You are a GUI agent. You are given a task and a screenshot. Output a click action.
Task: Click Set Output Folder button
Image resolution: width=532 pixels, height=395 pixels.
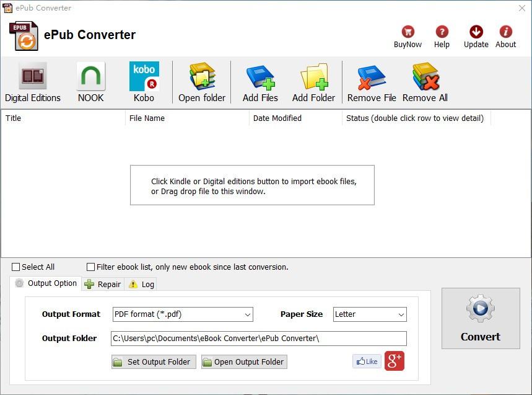(x=154, y=362)
